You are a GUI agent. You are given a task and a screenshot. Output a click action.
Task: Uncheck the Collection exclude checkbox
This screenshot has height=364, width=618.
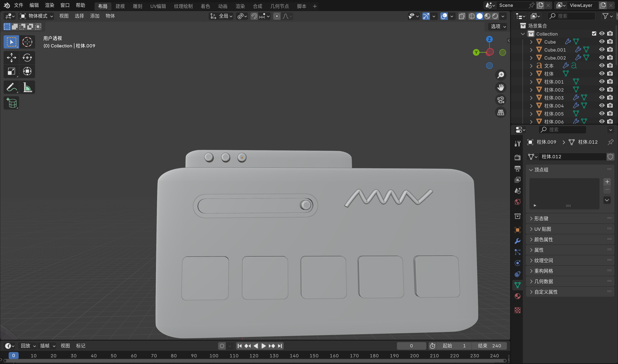point(594,34)
